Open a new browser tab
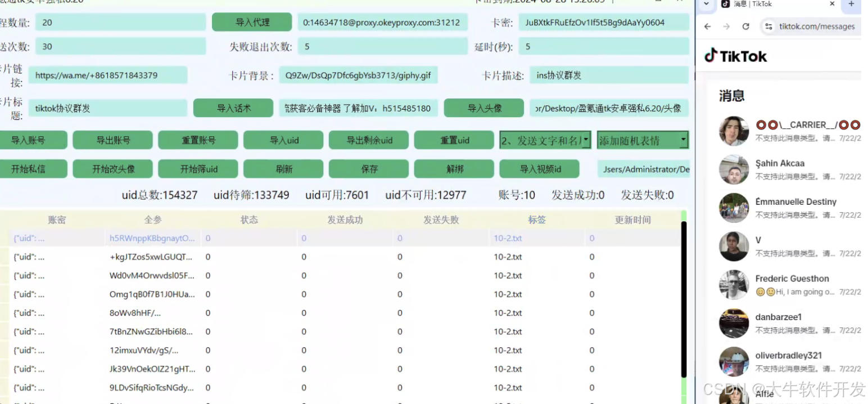868x404 pixels. click(851, 4)
